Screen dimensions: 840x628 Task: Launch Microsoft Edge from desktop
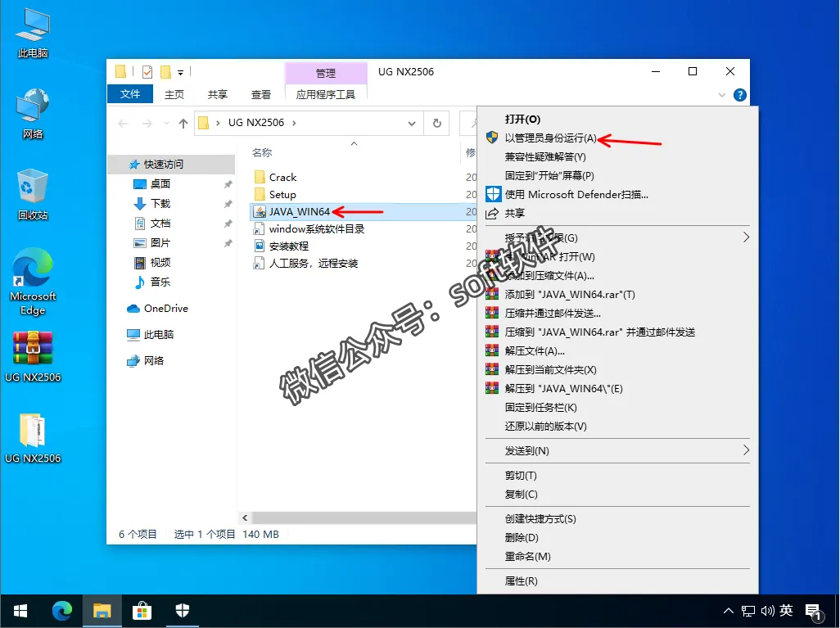(x=33, y=282)
